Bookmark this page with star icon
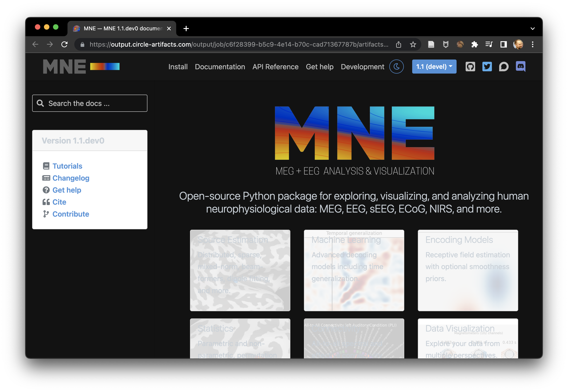Screen dimensions: 568x392 tap(413, 44)
